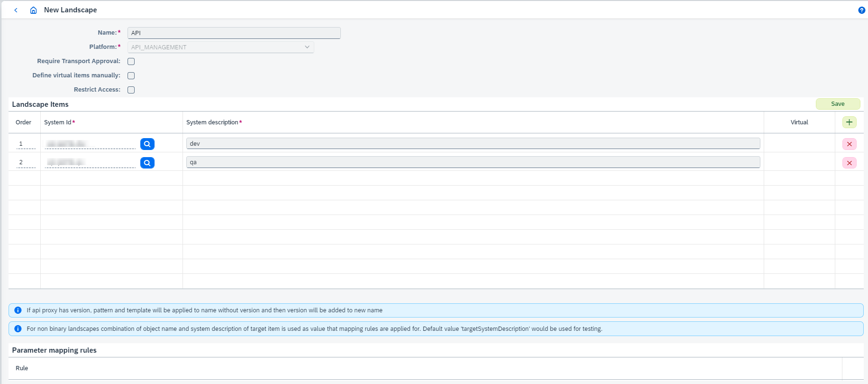Edit the Name field containing API
The width and height of the screenshot is (868, 384).
pos(234,33)
